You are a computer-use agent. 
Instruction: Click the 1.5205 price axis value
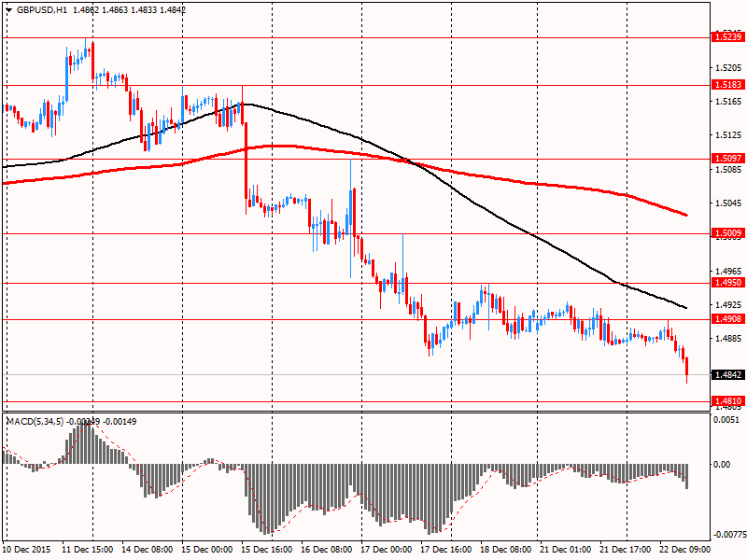pos(728,68)
